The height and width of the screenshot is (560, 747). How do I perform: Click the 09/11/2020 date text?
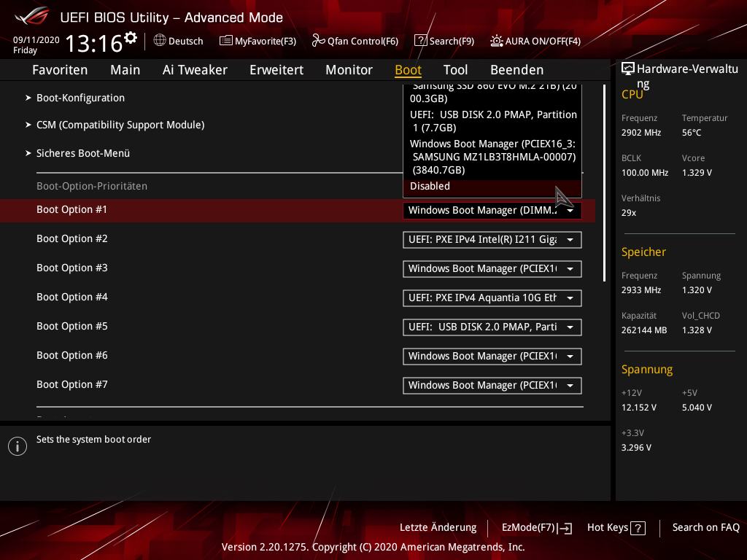pos(36,40)
